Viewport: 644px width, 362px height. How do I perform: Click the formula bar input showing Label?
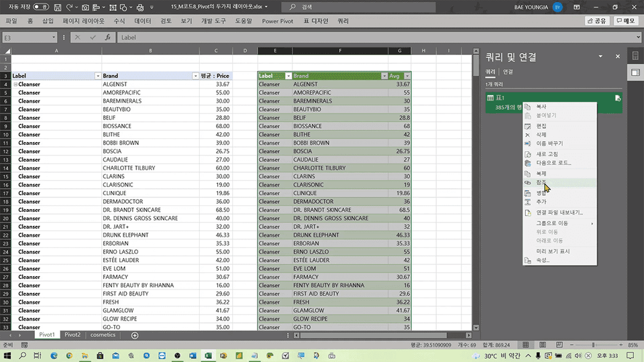click(x=377, y=38)
